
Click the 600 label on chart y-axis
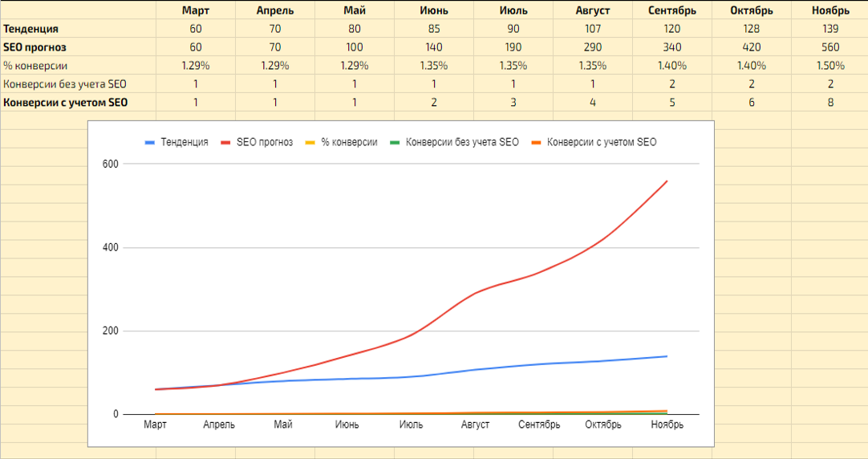tap(110, 164)
